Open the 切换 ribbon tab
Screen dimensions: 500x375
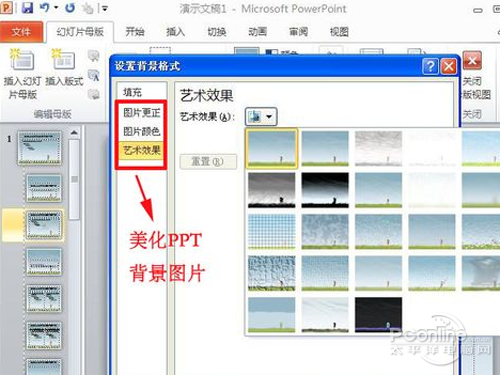pyautogui.click(x=217, y=32)
